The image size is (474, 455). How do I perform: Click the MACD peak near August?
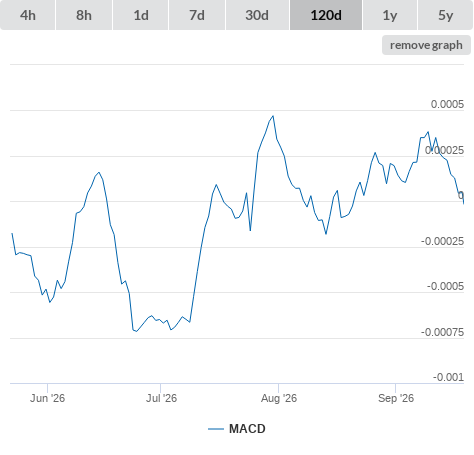point(273,116)
